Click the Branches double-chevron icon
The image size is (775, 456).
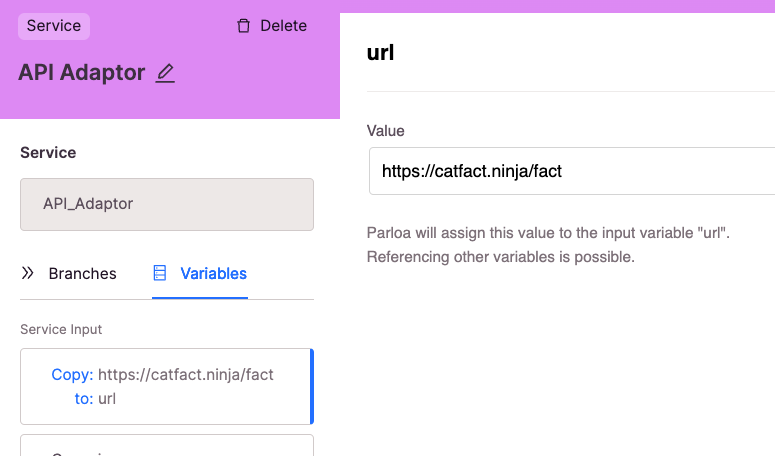click(28, 273)
